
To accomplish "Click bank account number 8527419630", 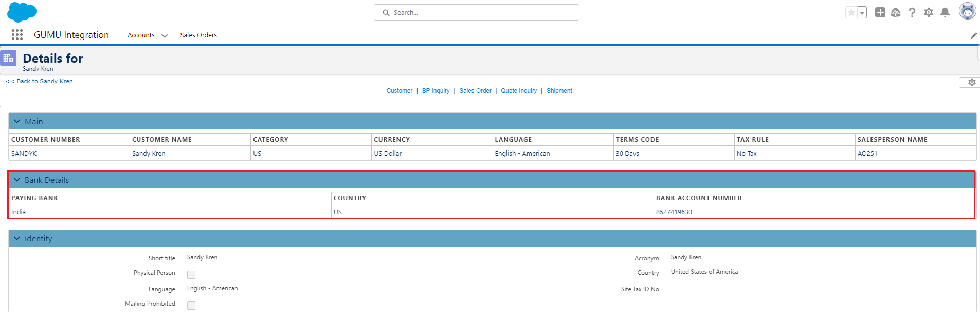I will tap(674, 212).
